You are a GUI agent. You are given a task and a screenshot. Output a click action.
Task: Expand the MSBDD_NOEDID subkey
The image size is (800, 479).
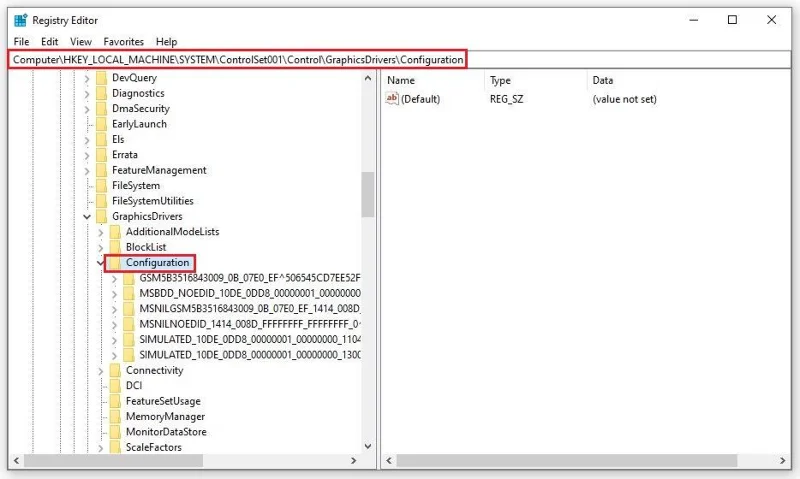(x=114, y=294)
